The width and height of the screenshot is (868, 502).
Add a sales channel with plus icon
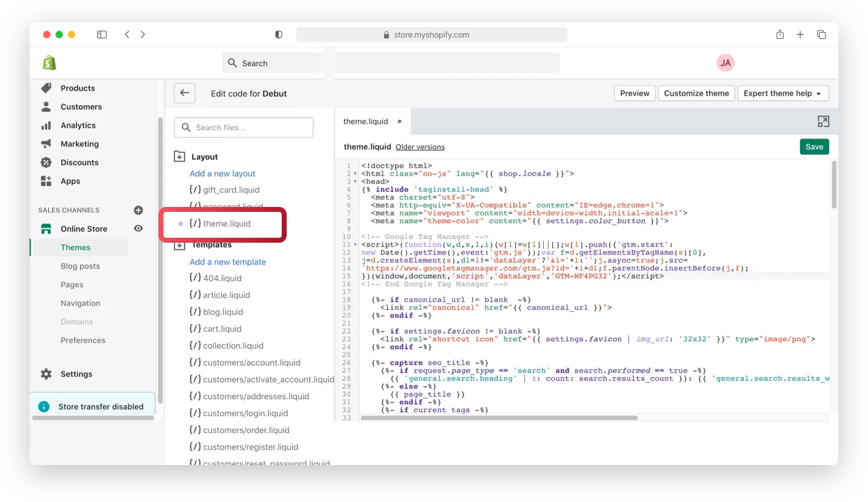tap(138, 210)
